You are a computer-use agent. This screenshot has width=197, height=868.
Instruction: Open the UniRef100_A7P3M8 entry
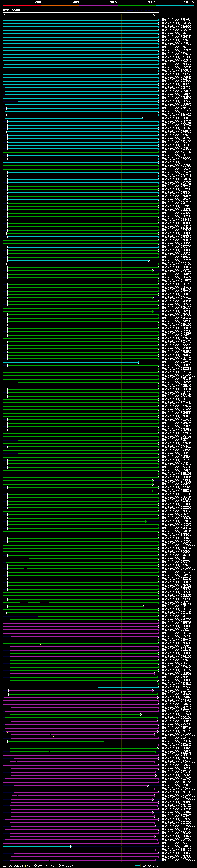177,379
